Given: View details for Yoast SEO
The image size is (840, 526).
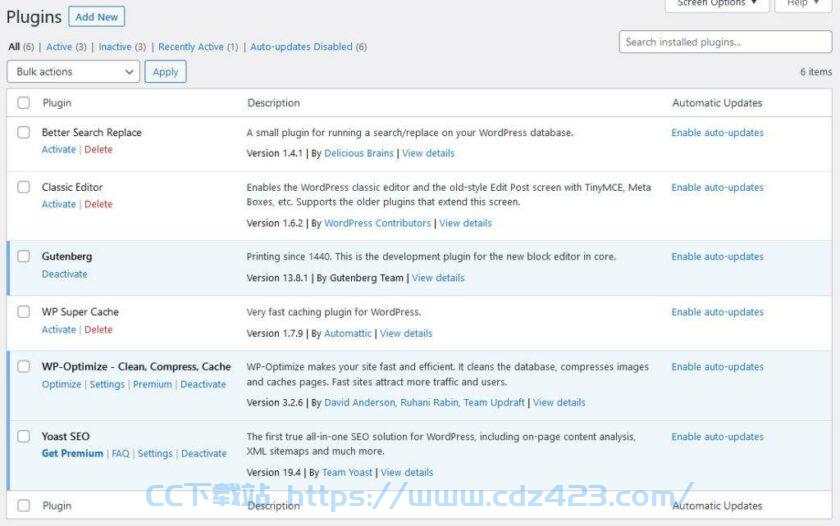Looking at the screenshot, I should 407,472.
